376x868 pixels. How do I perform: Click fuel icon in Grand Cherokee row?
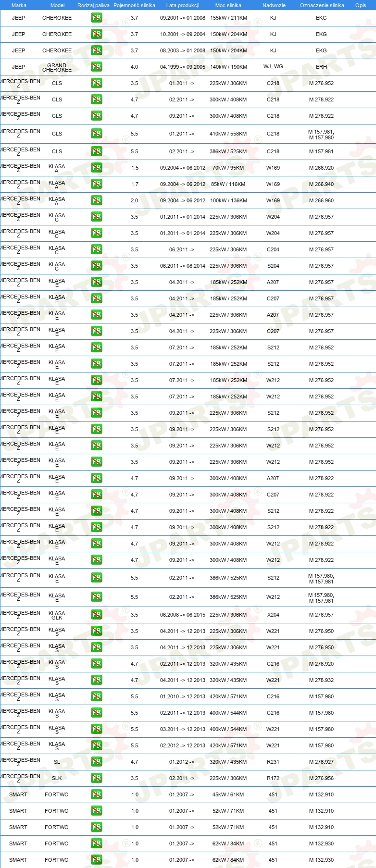pyautogui.click(x=96, y=67)
